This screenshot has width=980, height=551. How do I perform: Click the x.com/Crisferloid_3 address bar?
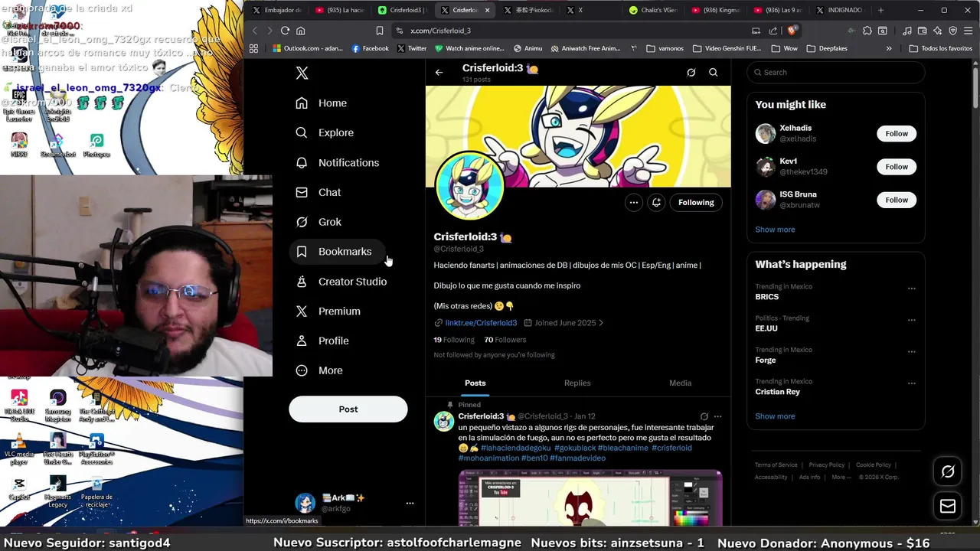tap(568, 31)
